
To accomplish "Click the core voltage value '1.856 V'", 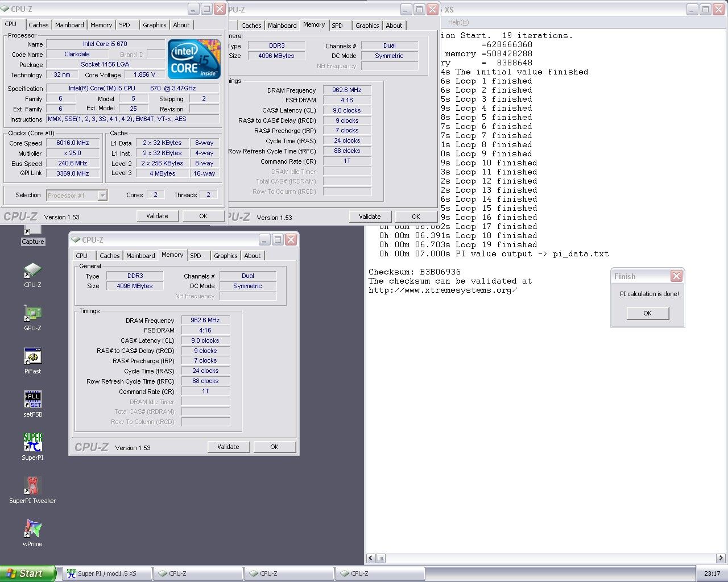I will coord(144,75).
